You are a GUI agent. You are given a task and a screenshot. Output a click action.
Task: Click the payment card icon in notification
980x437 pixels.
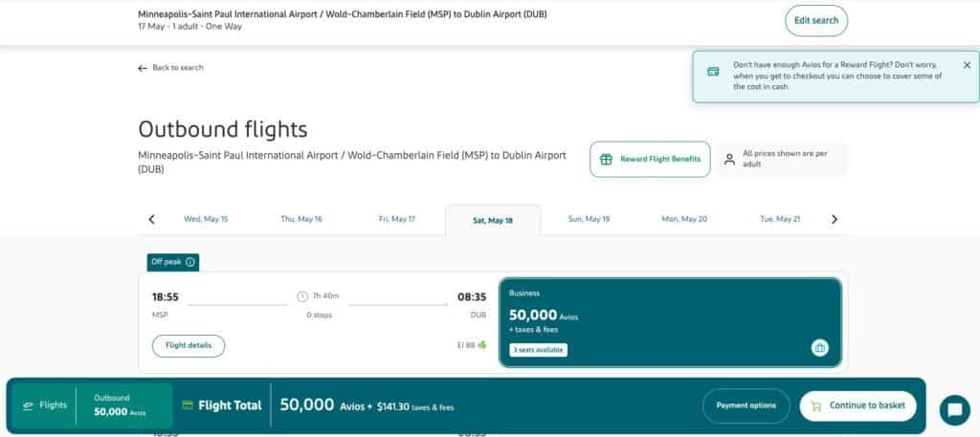pyautogui.click(x=713, y=71)
